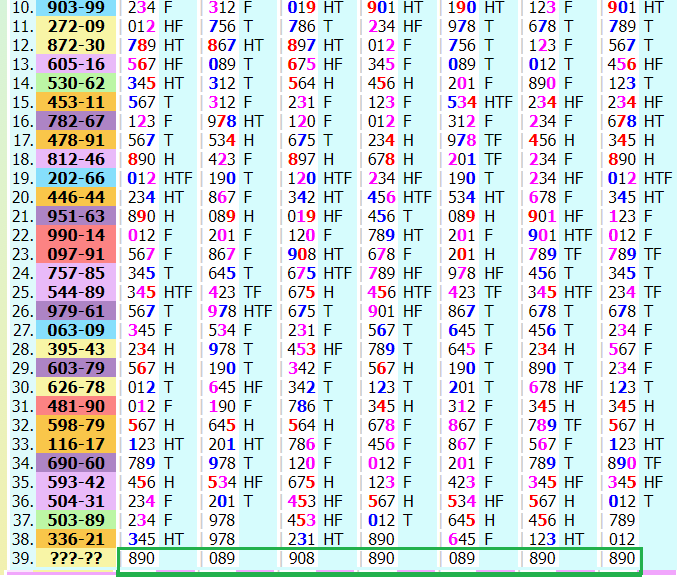Select 231 F in the 063-09 row
The height and width of the screenshot is (583, 679).
pyautogui.click(x=310, y=330)
